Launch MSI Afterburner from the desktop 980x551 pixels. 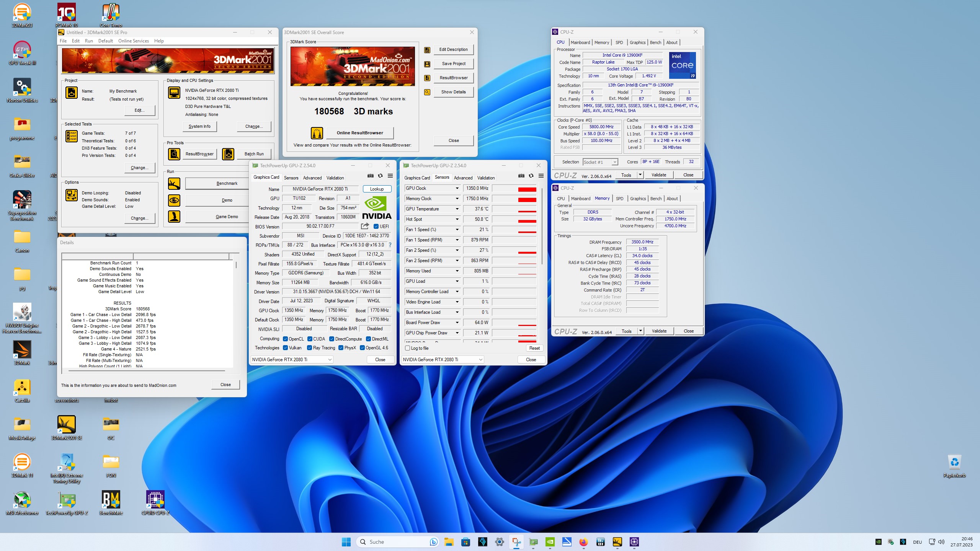click(x=22, y=503)
